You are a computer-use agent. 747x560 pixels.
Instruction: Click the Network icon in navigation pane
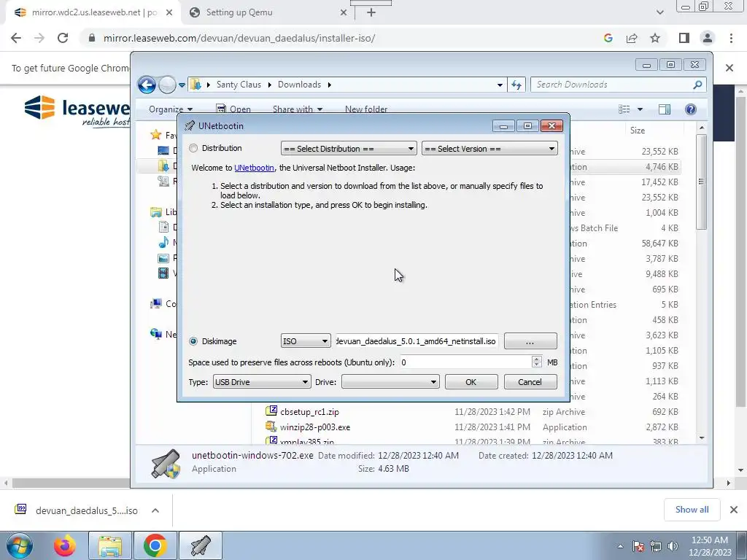[x=156, y=334]
